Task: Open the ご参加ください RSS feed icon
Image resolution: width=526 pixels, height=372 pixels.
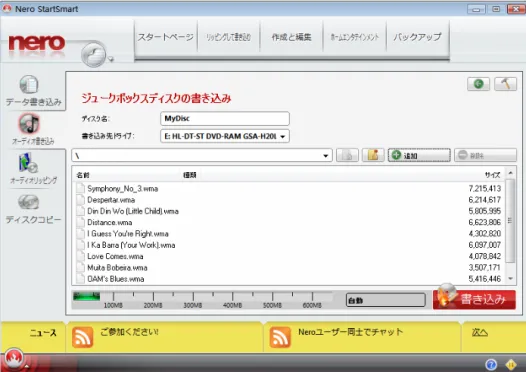Action: pos(83,337)
